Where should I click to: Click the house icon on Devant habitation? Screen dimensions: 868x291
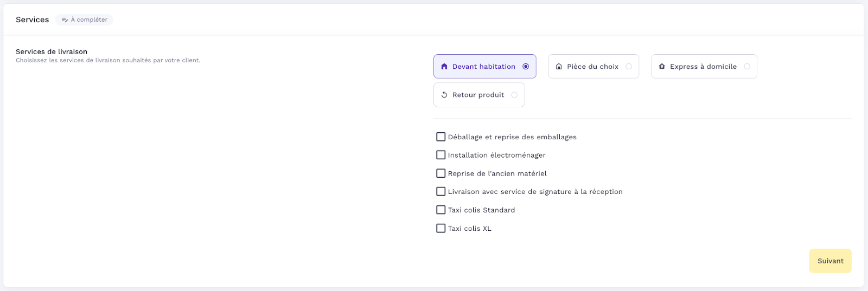[x=444, y=67]
